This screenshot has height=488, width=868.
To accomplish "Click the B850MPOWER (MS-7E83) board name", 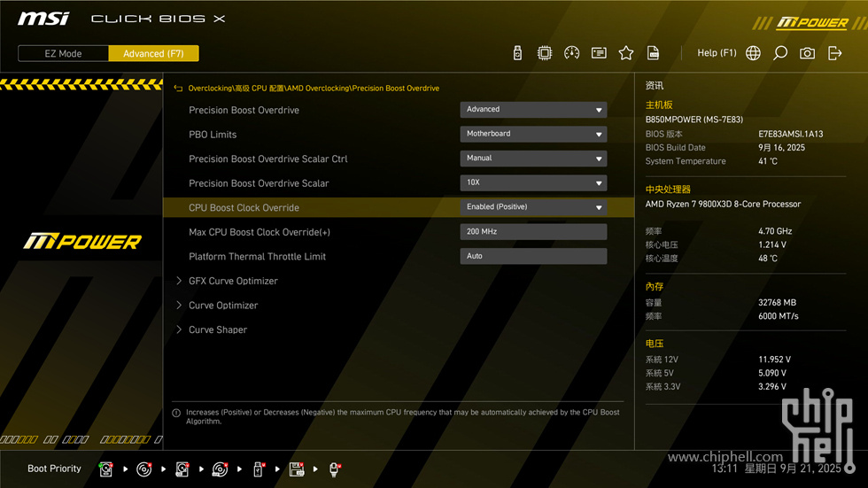I will click(x=694, y=120).
